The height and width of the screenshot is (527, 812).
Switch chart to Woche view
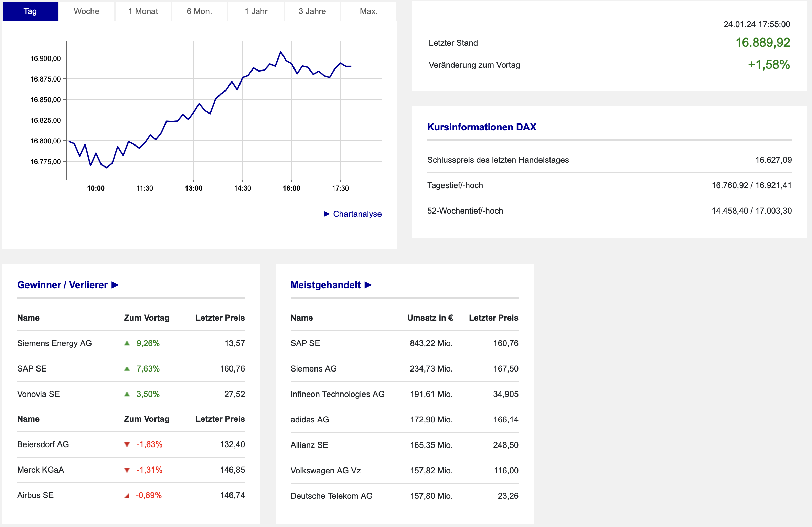[86, 11]
